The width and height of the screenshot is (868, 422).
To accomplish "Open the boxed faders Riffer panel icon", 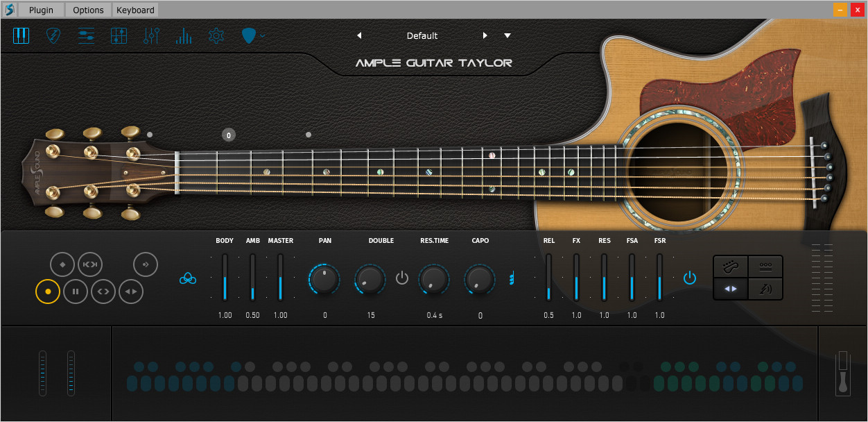I will [119, 36].
